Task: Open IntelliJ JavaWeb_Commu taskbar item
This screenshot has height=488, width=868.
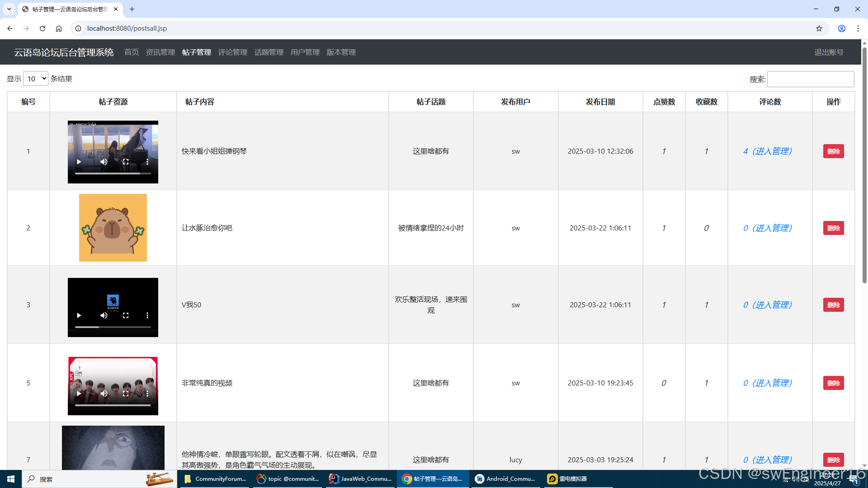Action: click(360, 479)
